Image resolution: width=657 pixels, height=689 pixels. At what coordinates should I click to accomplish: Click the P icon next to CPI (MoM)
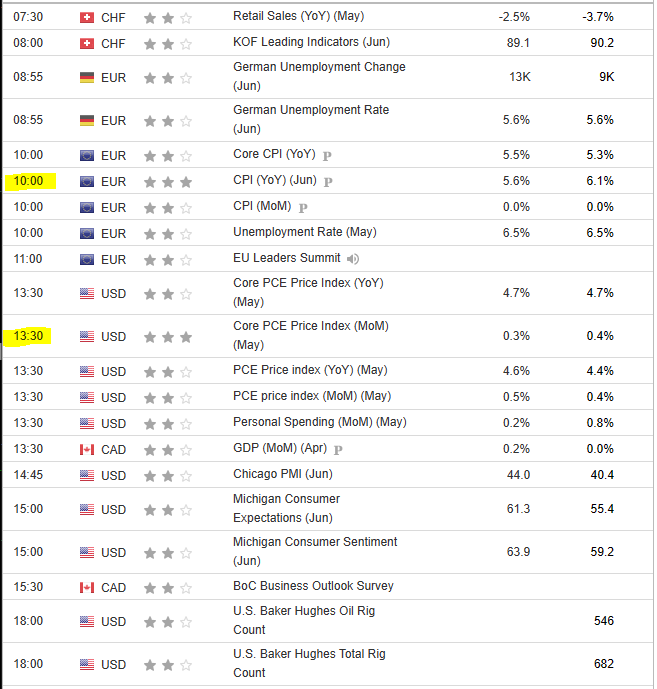[x=303, y=208]
